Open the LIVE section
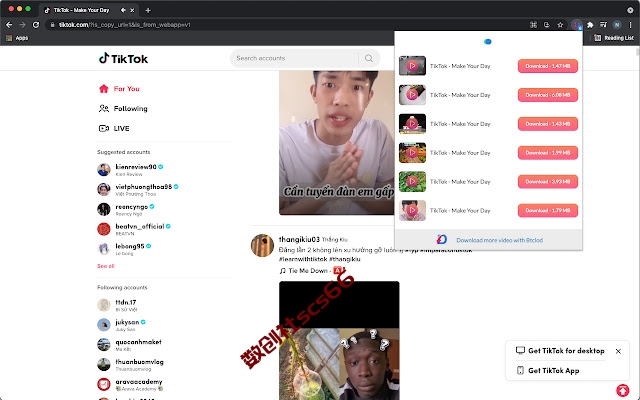Viewport: 640px width, 400px height. pos(114,128)
